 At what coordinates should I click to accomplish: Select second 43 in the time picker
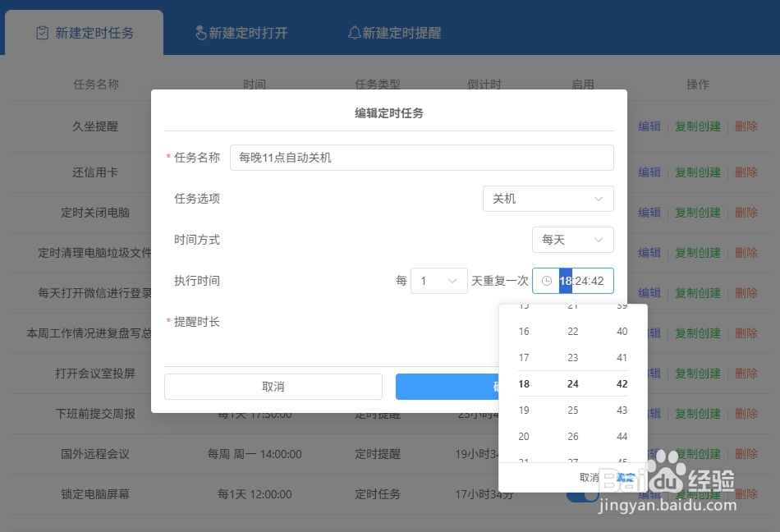pos(622,410)
